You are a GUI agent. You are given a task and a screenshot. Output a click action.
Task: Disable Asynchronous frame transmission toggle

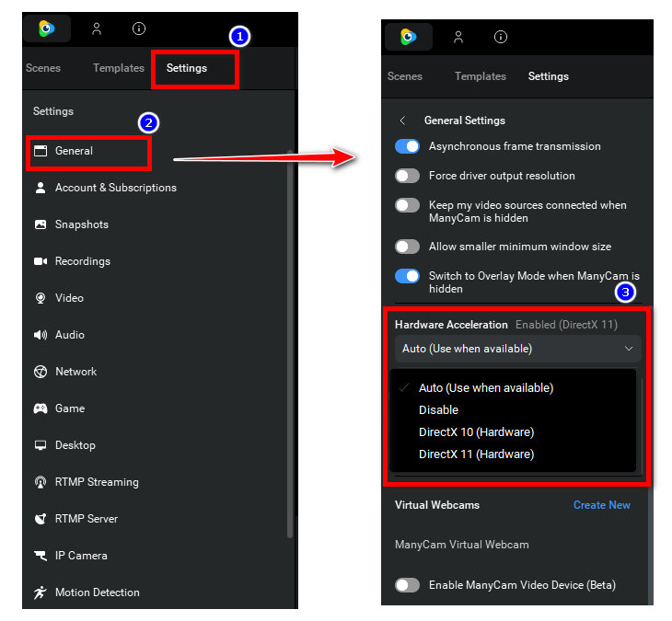coord(407,146)
